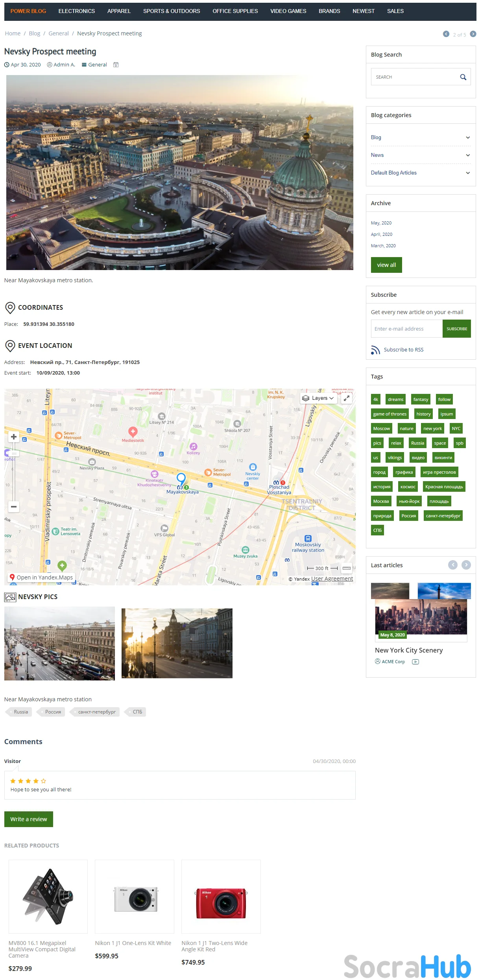This screenshot has width=480, height=980.
Task: Open the POWER BLOG menu
Action: [x=28, y=11]
